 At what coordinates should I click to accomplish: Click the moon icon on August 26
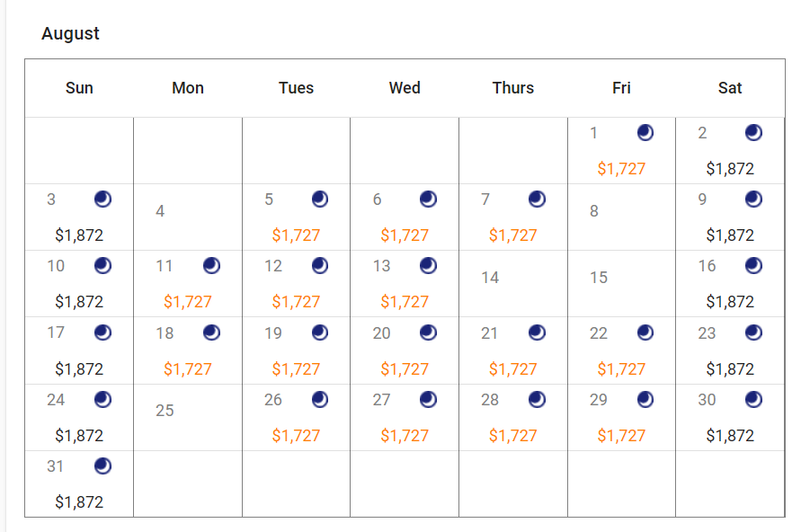320,400
